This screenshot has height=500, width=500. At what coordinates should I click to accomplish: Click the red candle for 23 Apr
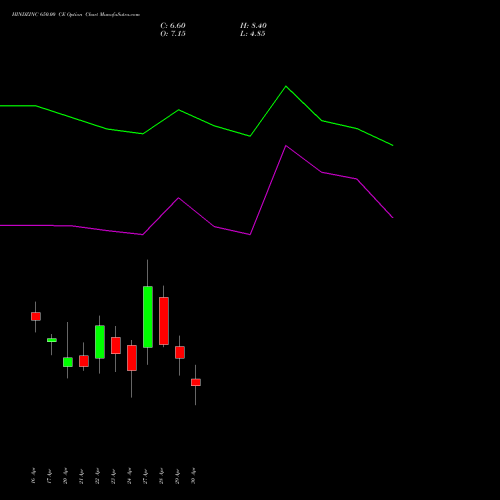click(x=116, y=346)
